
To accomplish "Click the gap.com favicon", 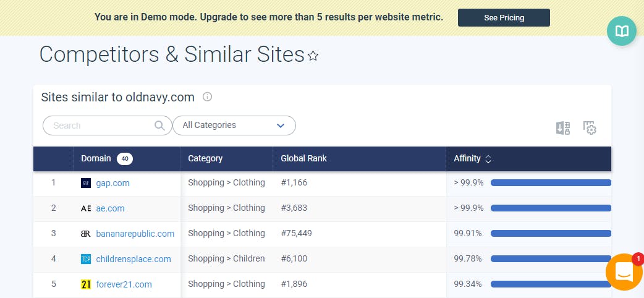I will [86, 184].
